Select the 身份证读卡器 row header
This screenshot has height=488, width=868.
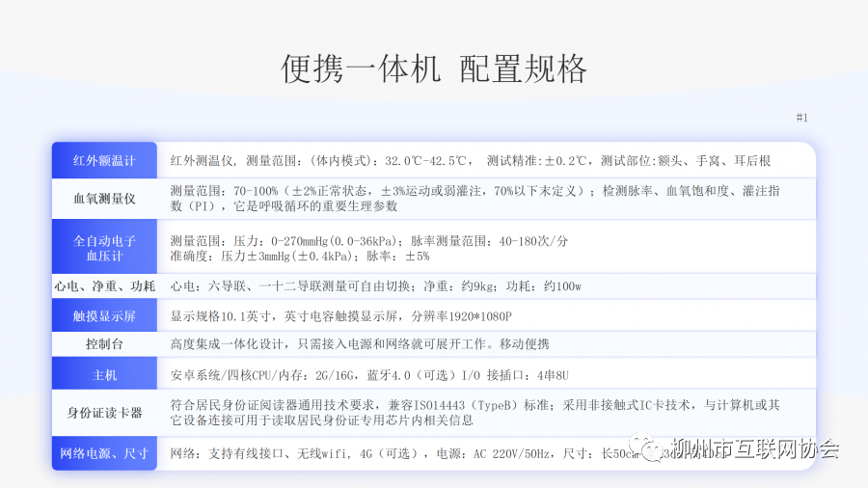[x=104, y=413]
